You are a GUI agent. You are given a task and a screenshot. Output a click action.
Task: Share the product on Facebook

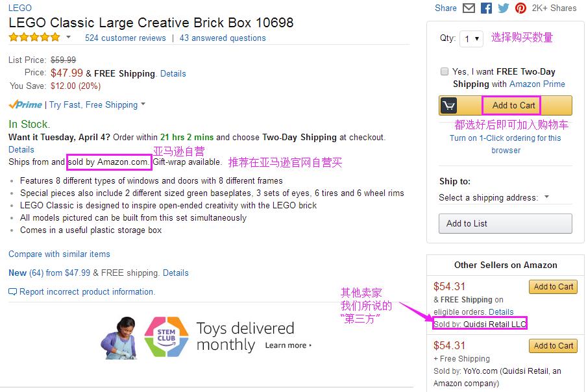pos(486,8)
